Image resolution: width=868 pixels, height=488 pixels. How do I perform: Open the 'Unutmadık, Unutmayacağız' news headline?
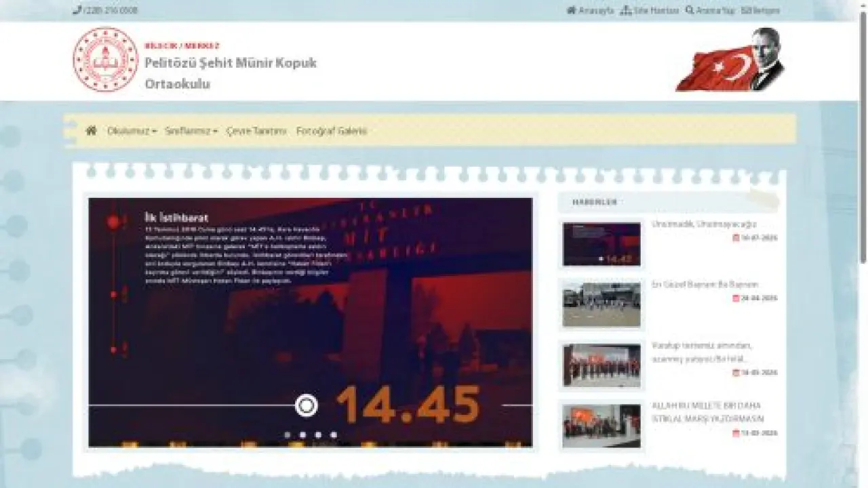704,224
